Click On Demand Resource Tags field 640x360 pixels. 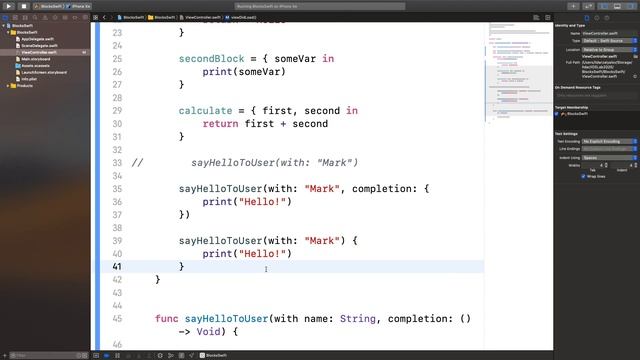[x=596, y=96]
